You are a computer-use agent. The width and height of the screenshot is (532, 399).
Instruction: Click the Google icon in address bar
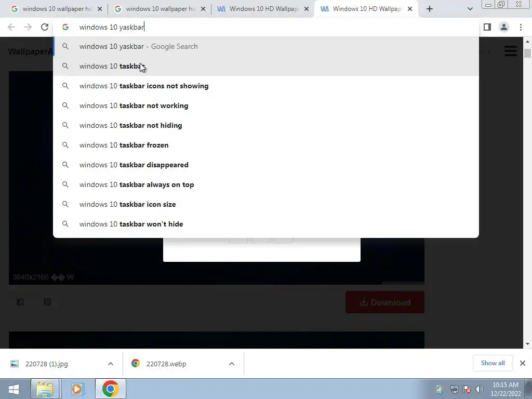pyautogui.click(x=65, y=27)
